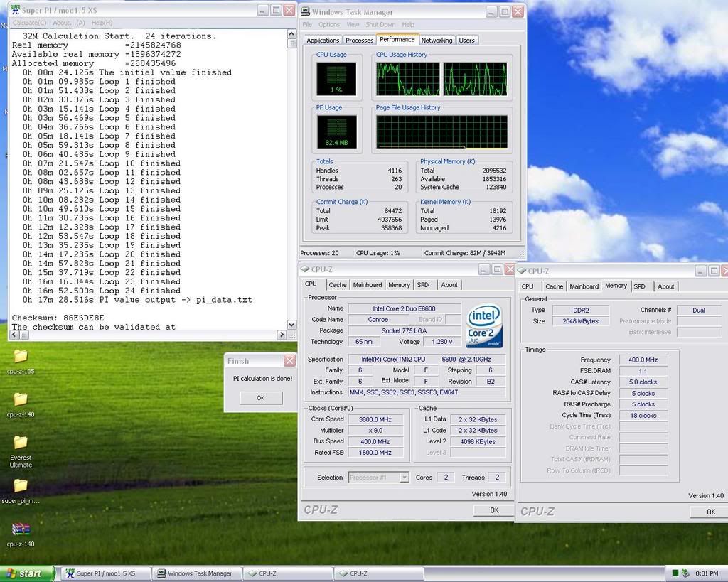
Task: Switch to the Processes tab
Action: (359, 41)
